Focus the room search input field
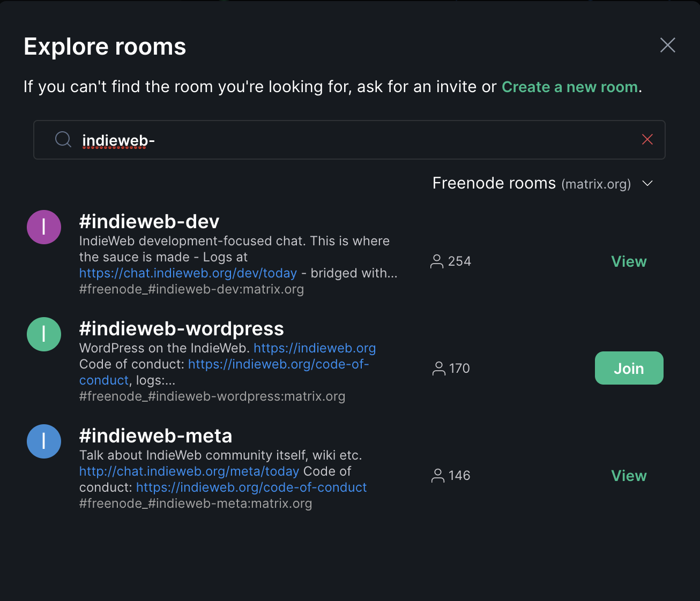700x601 pixels. coord(349,140)
